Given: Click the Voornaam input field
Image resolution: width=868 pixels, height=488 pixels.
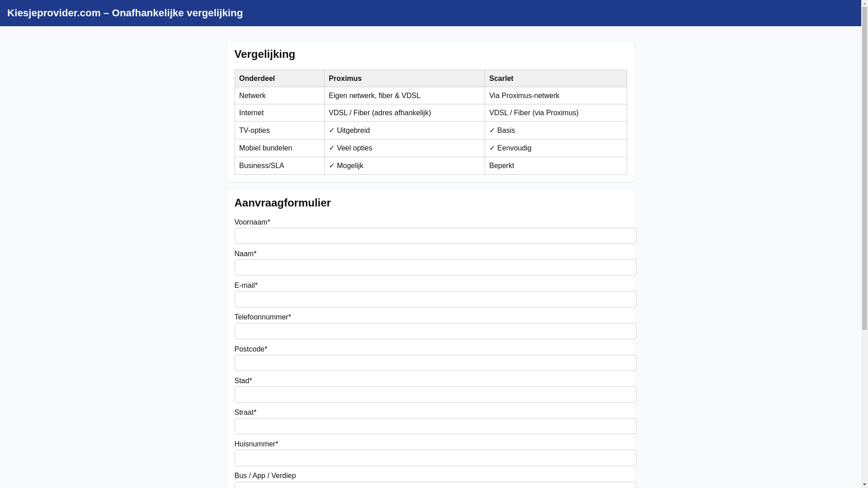Looking at the screenshot, I should point(435,236).
